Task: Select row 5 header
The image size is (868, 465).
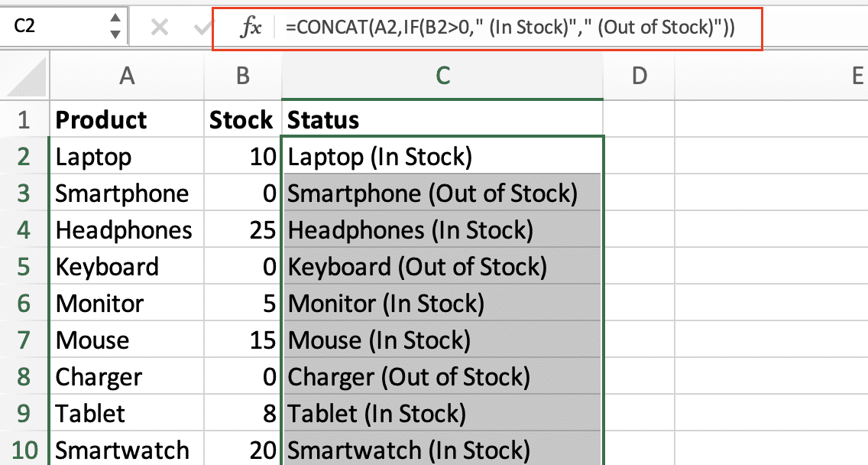Action: pyautogui.click(x=24, y=267)
